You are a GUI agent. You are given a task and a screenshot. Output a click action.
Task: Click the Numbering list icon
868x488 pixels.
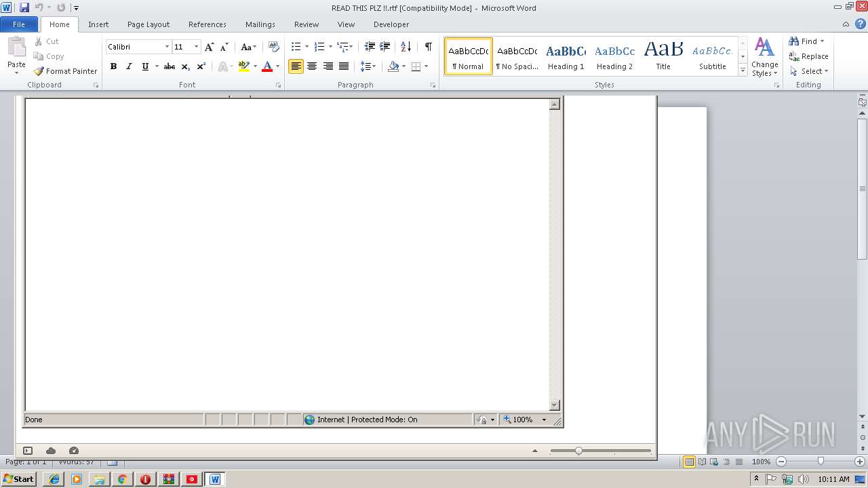pos(319,47)
